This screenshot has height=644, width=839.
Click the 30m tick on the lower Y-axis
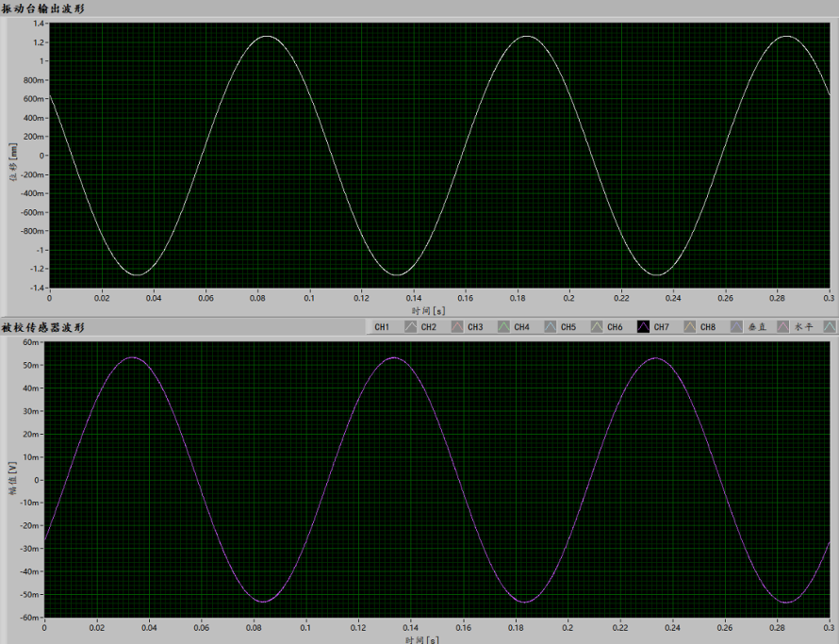coord(31,411)
